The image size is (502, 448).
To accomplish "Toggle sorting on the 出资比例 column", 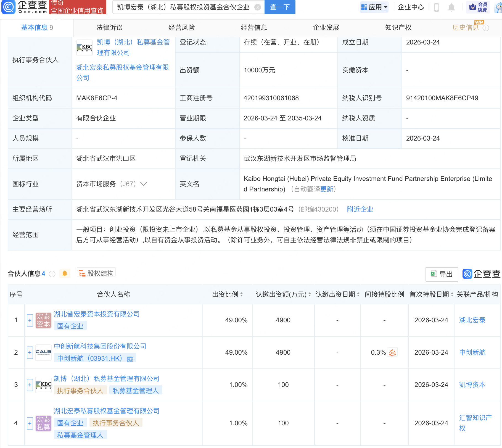I will point(242,294).
